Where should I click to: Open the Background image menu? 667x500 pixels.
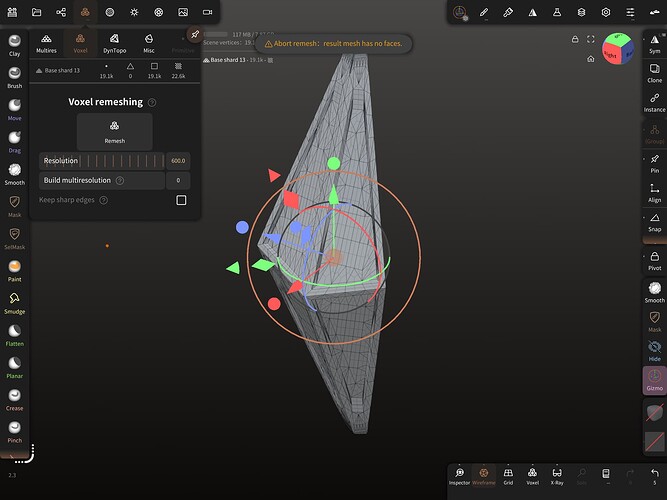pyautogui.click(x=183, y=12)
